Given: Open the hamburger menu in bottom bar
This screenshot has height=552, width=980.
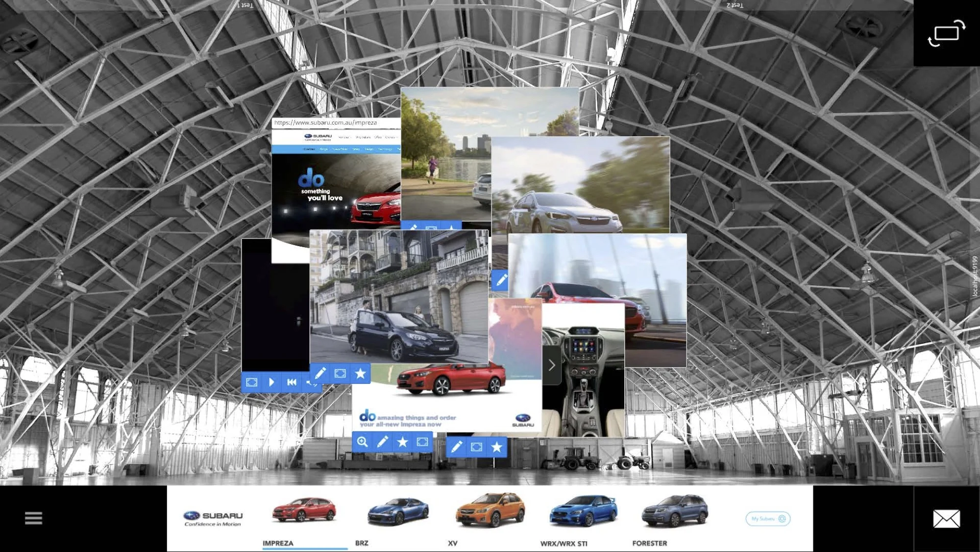Looking at the screenshot, I should coord(33,518).
